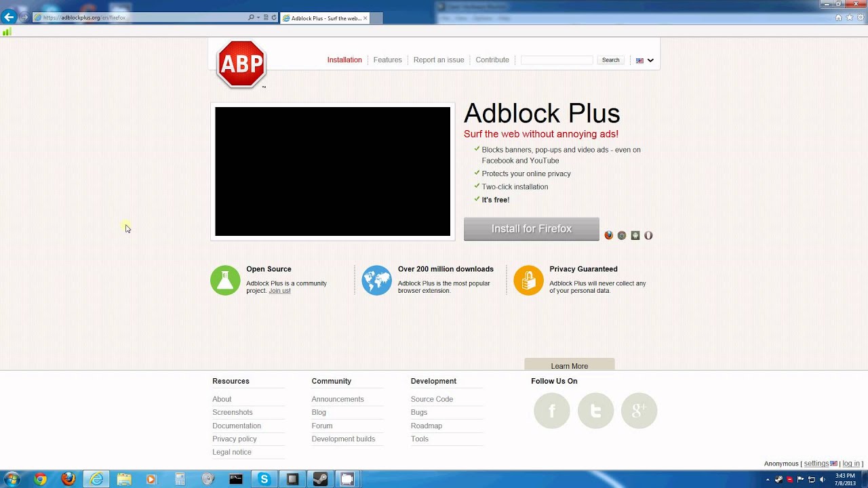Screen dimensions: 868x488
Task: Click the ABP stop-sign logo
Action: 241,64
